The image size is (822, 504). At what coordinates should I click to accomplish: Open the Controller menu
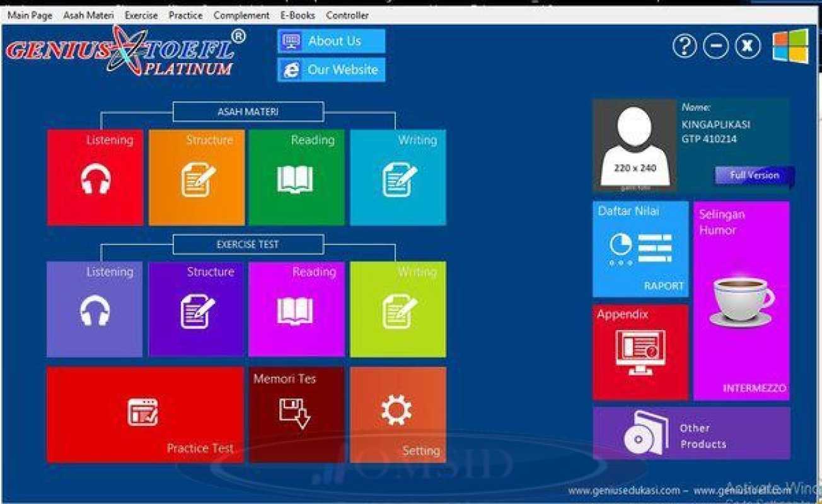(347, 15)
